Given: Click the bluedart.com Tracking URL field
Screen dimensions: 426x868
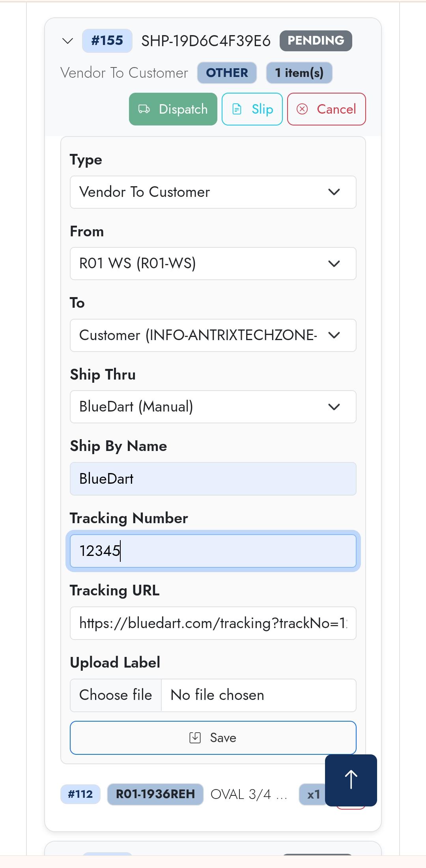Looking at the screenshot, I should coord(213,623).
